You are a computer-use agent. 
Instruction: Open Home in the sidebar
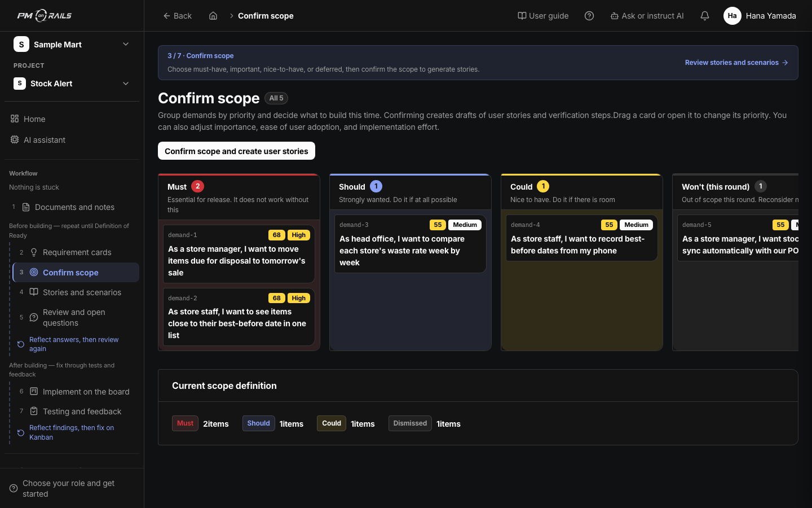click(72, 119)
